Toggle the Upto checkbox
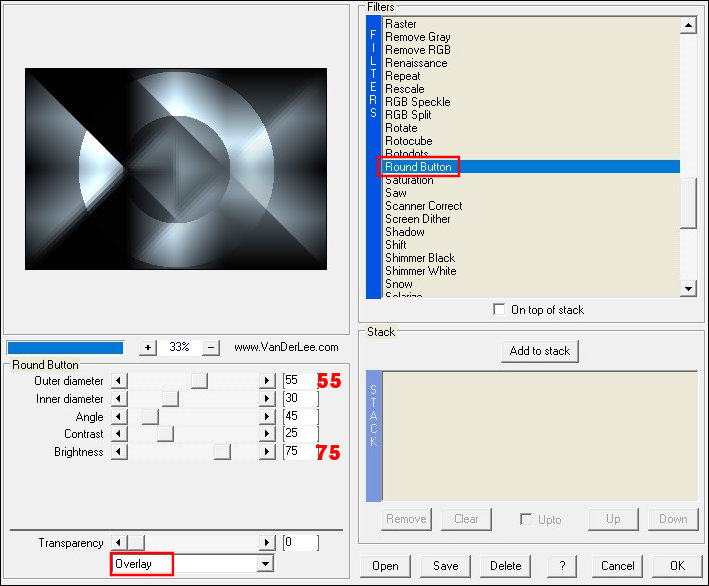The width and height of the screenshot is (709, 586). [x=526, y=519]
